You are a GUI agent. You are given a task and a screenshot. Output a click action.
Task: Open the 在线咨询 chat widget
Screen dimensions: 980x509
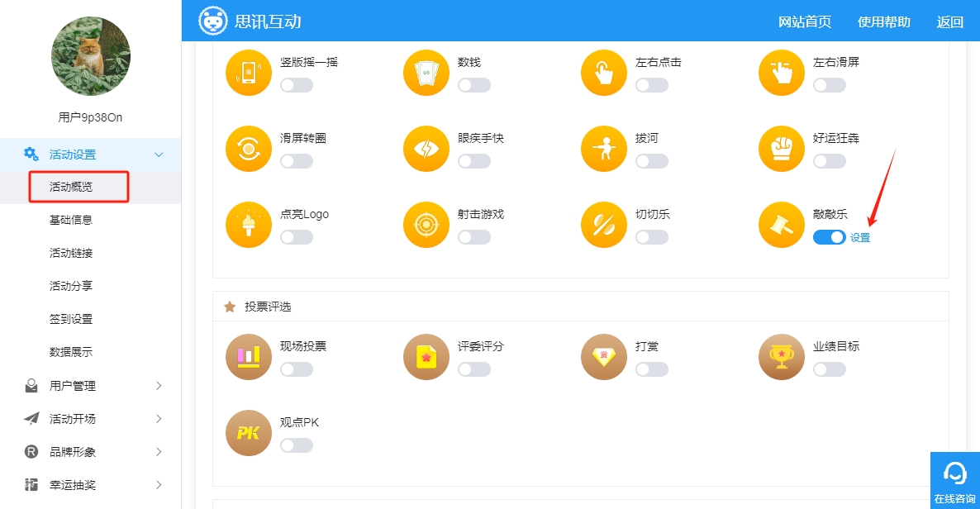click(x=955, y=479)
